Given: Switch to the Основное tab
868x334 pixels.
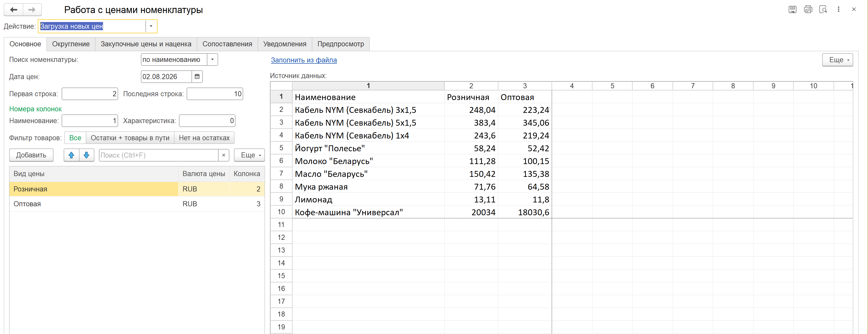Looking at the screenshot, I should click(25, 44).
